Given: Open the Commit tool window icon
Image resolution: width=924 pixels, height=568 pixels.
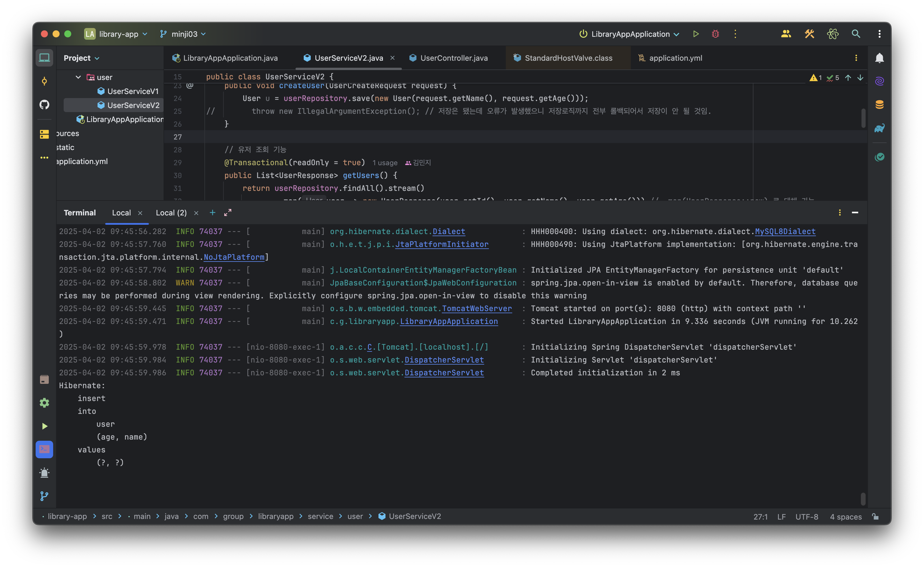Looking at the screenshot, I should [44, 81].
